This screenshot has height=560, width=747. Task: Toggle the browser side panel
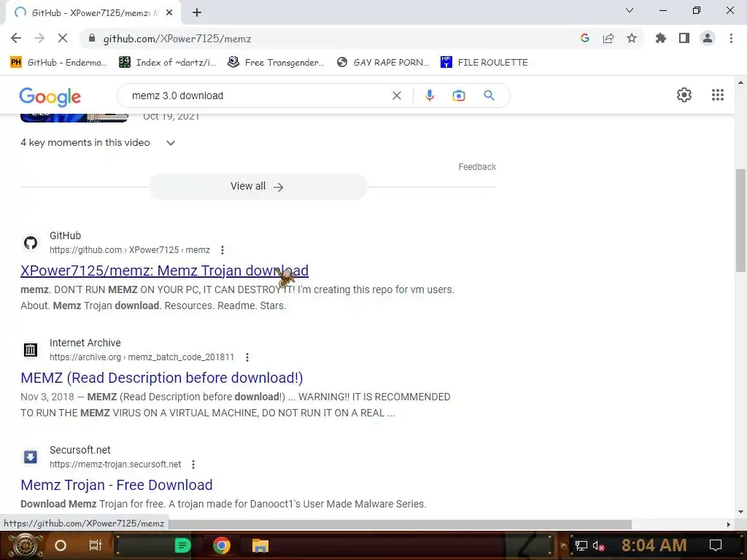pos(684,38)
